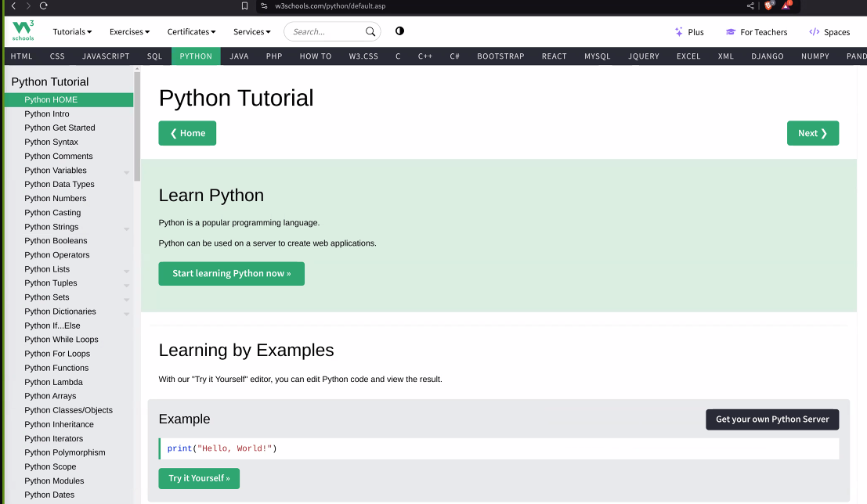Open Python For Loops in sidebar
867x504 pixels.
pyautogui.click(x=69, y=354)
